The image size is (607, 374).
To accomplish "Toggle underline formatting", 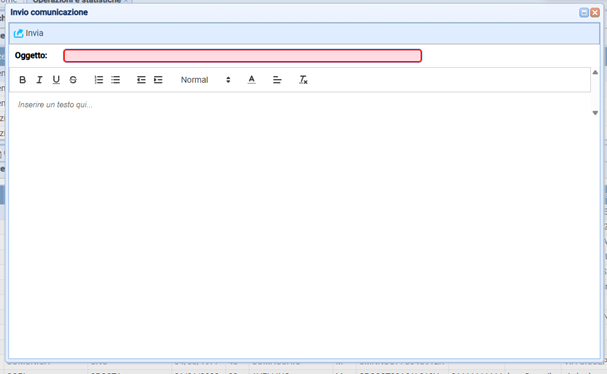I will click(56, 80).
